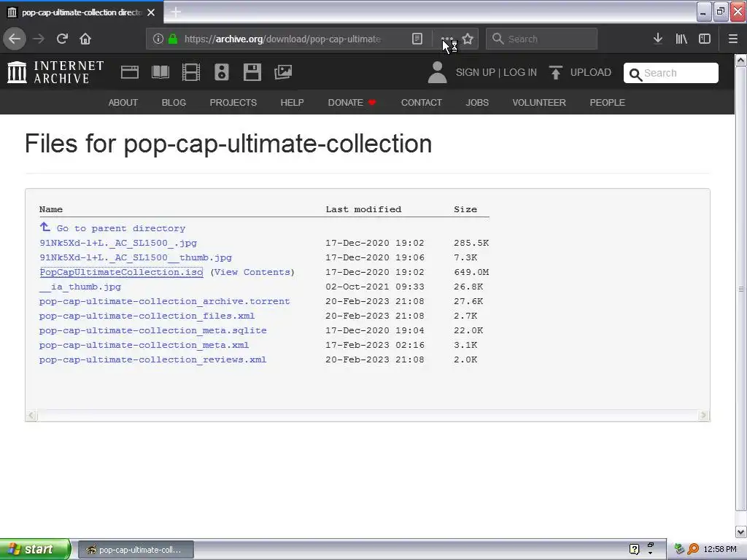Open the PROJECTS menu item
This screenshot has width=747, height=560.
[233, 102]
